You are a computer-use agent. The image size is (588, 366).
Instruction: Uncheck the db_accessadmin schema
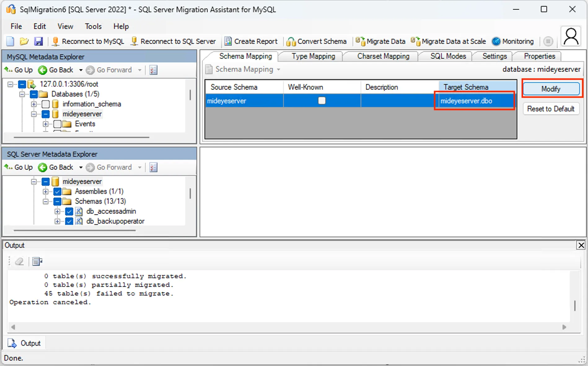[69, 211]
